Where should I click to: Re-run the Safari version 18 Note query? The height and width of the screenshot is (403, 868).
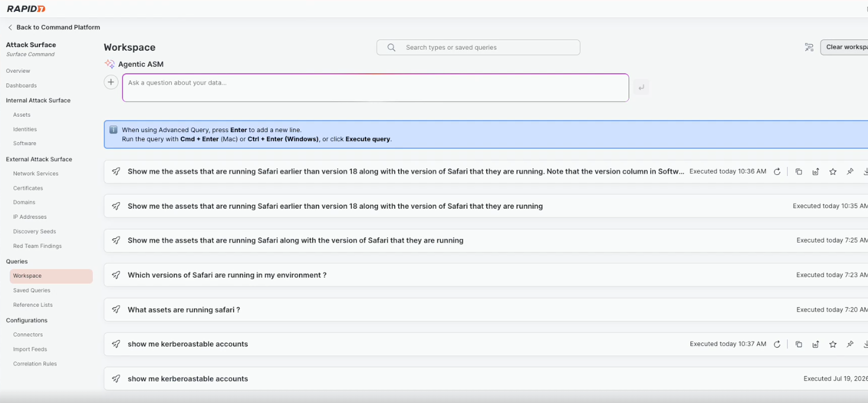(777, 172)
